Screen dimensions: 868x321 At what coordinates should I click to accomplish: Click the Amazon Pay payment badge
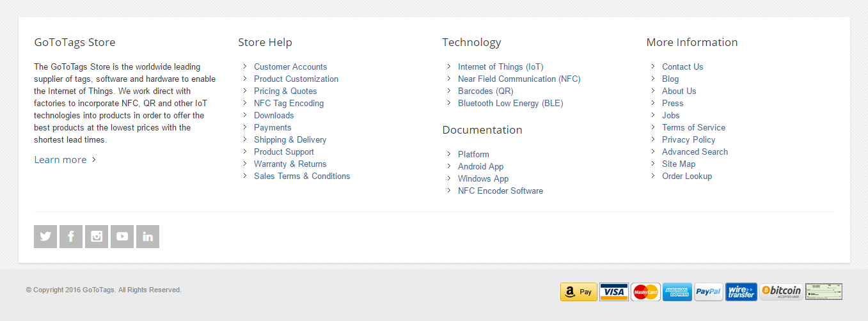[579, 292]
